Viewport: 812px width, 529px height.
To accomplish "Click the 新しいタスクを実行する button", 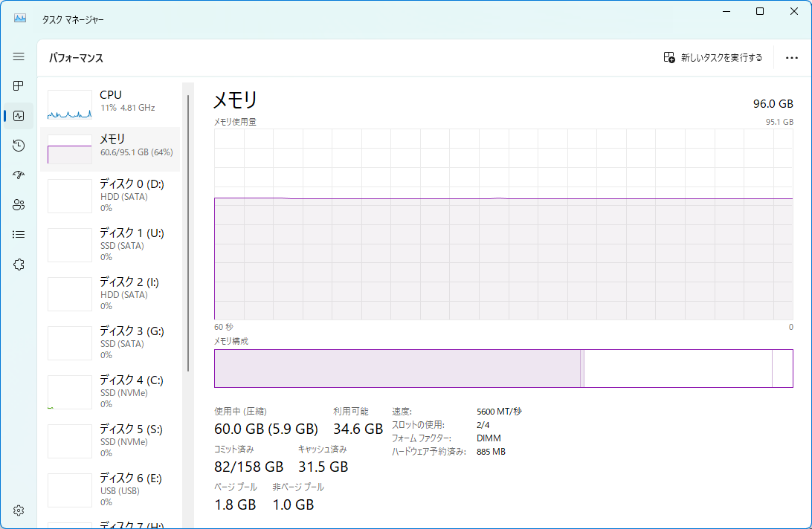I will coord(712,58).
